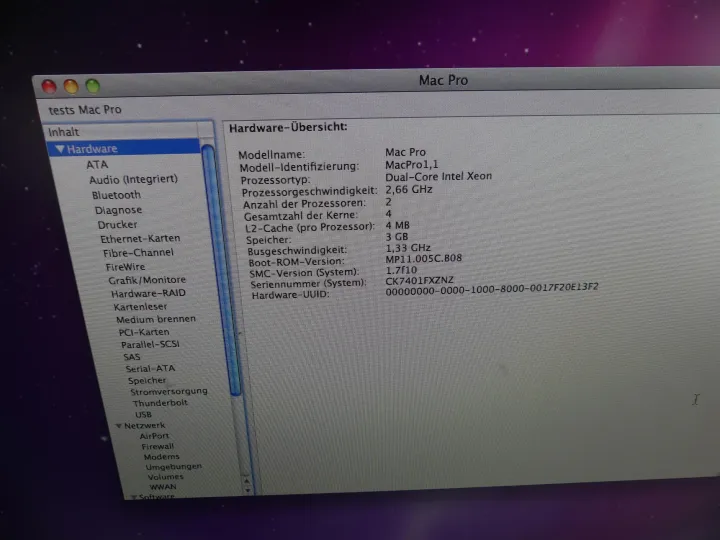Screen dimensions: 720x540
Task: Select Firewall under Netzwerk
Action: [158, 446]
